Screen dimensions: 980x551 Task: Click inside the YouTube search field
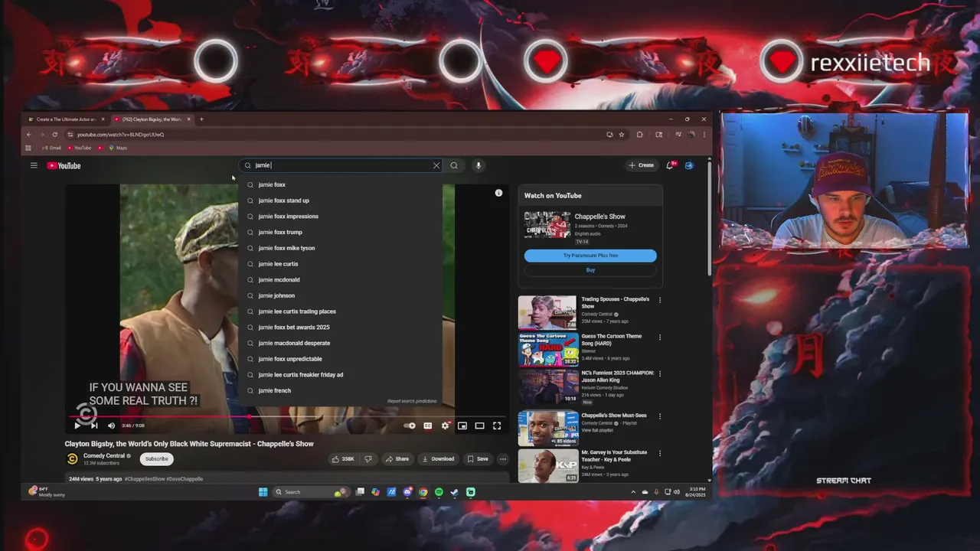tap(341, 165)
